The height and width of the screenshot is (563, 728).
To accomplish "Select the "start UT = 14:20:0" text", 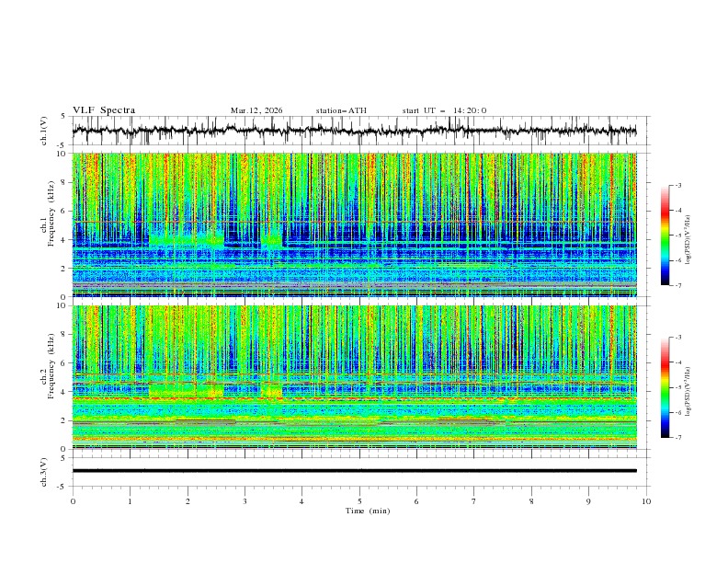I will pos(444,110).
